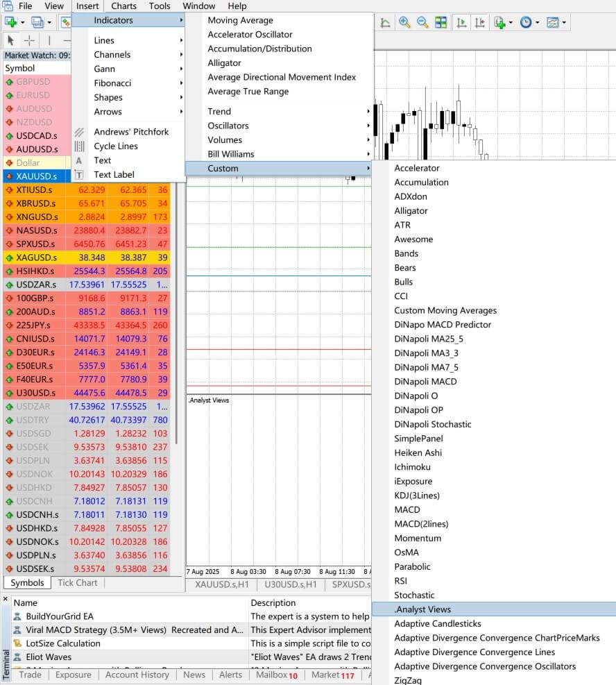This screenshot has width=616, height=685.
Task: Select the crosshair tool
Action: pos(29,41)
